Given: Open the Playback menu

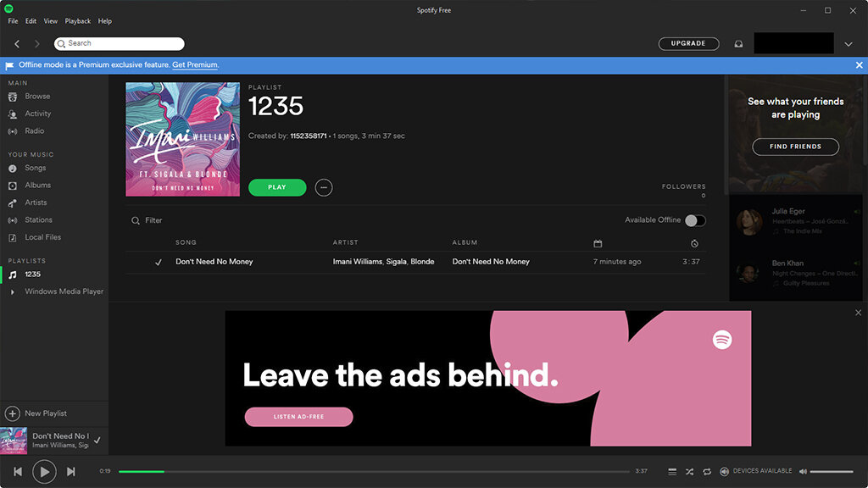Looking at the screenshot, I should [x=77, y=21].
